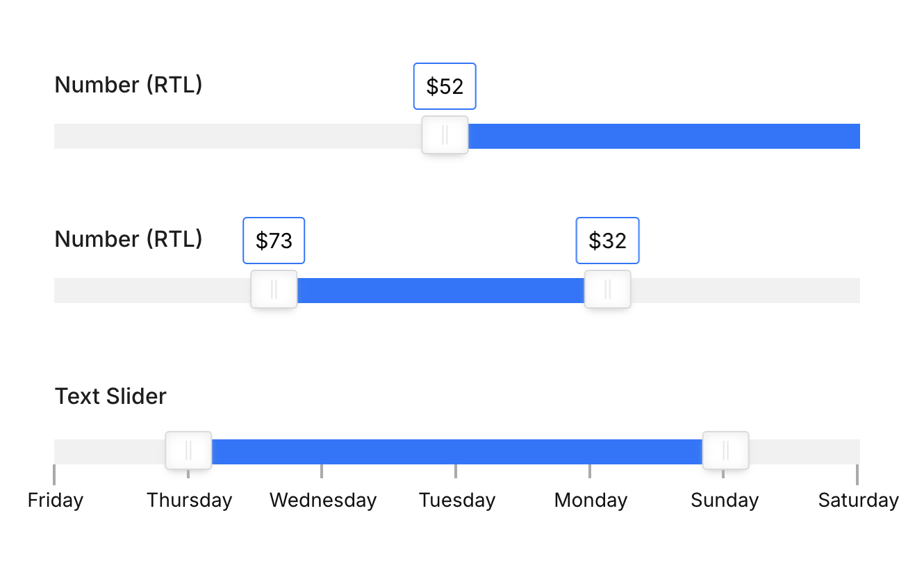Select the Saturday label
924x577 pixels.
tap(859, 501)
